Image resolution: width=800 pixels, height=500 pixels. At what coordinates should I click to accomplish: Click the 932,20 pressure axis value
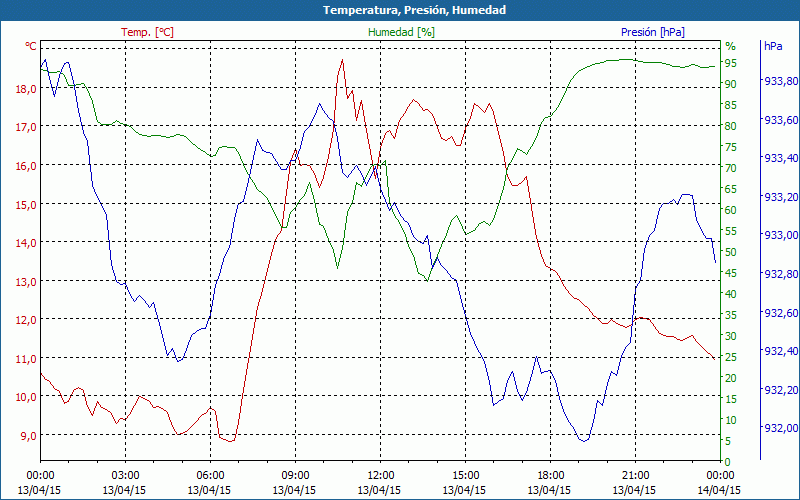coord(780,390)
